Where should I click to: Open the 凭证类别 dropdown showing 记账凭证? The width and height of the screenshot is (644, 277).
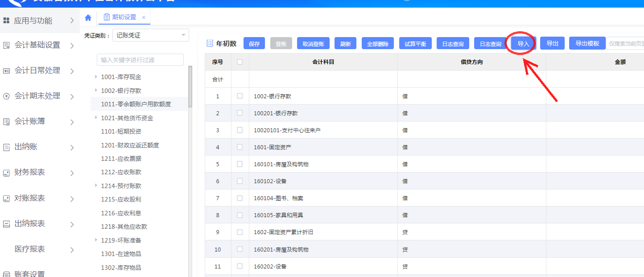point(151,35)
